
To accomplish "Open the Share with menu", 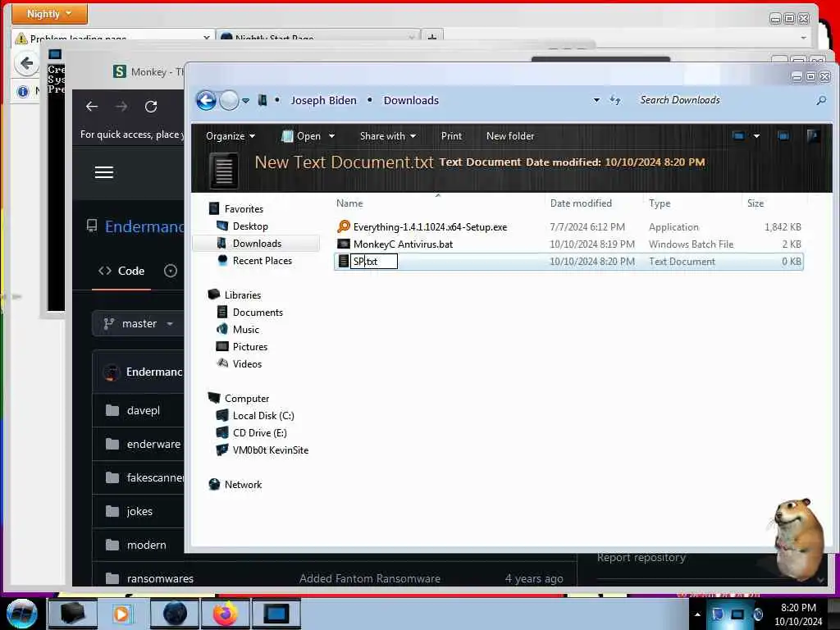I will [388, 136].
